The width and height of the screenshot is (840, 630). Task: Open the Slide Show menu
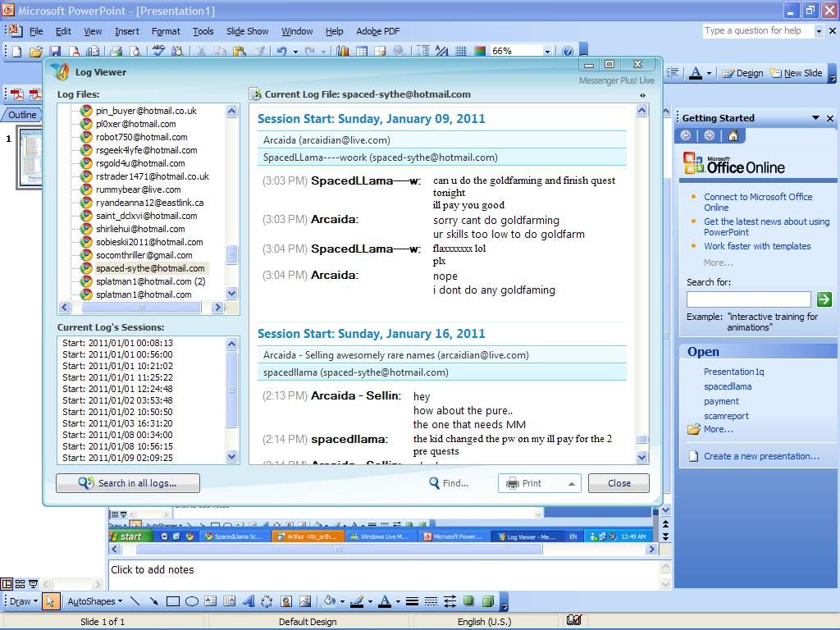pos(248,31)
